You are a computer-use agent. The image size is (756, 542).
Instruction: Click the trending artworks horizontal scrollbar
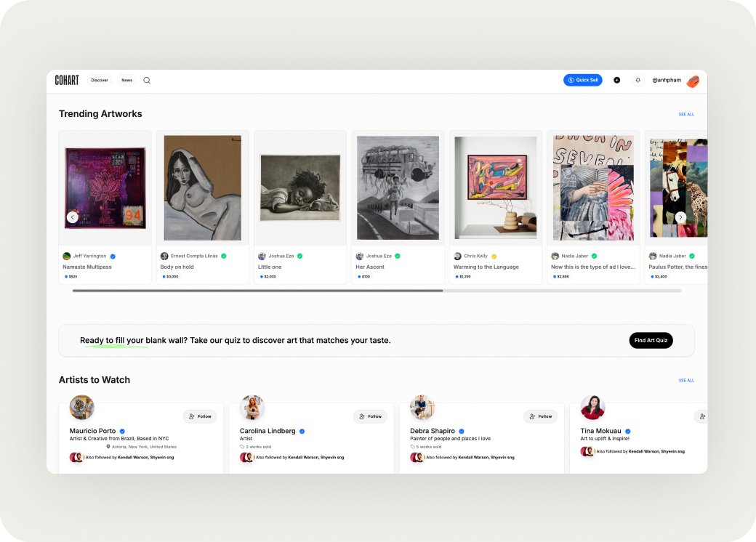(x=258, y=291)
